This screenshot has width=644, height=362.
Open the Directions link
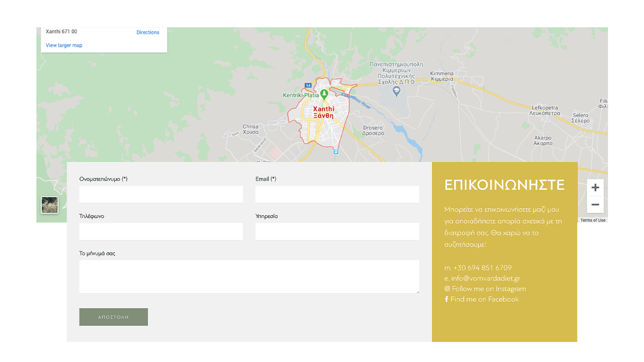coord(148,33)
